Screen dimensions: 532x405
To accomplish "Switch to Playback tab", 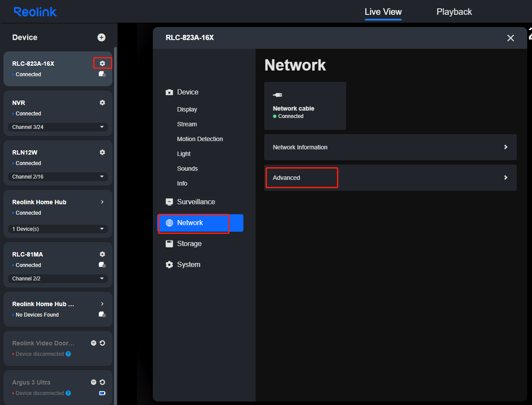I will [x=454, y=12].
